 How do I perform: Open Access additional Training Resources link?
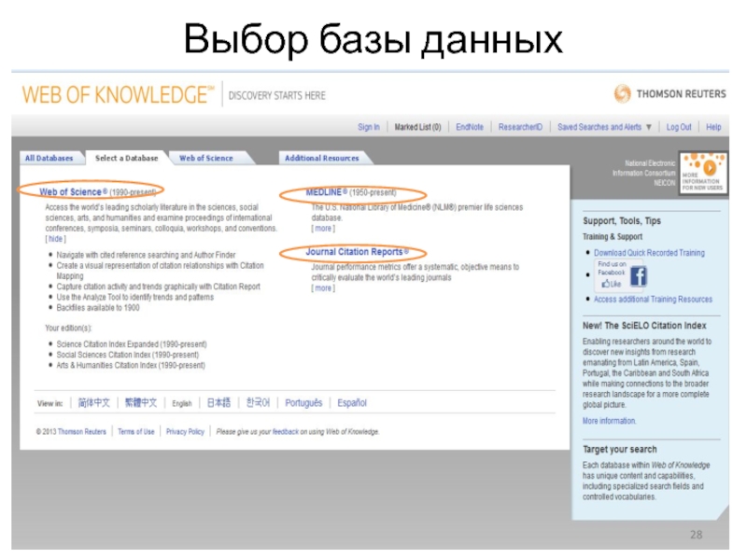653,299
